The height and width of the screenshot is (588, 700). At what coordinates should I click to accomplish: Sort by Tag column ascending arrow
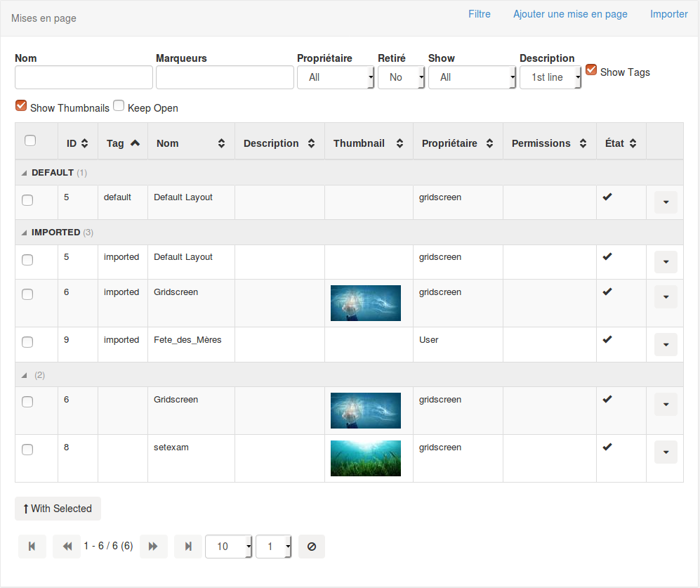tap(135, 143)
